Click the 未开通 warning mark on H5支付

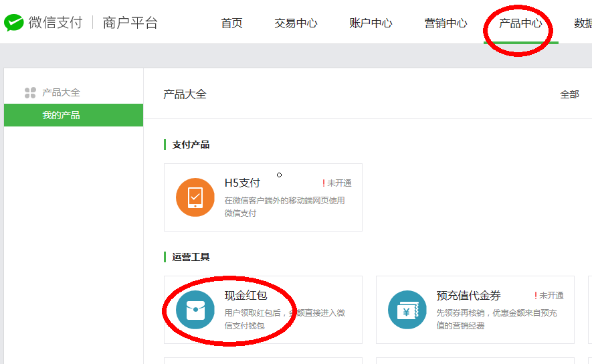coord(324,183)
